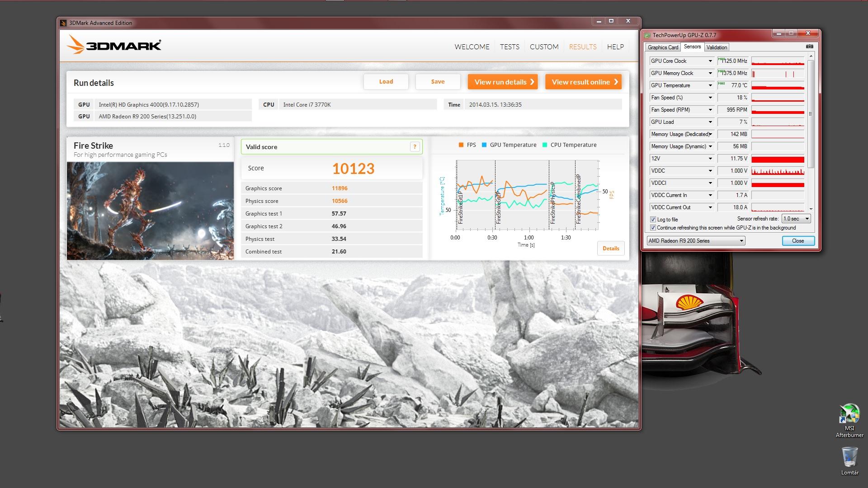Open the 12V sensor dropdown
This screenshot has height=488, width=868.
coord(710,159)
